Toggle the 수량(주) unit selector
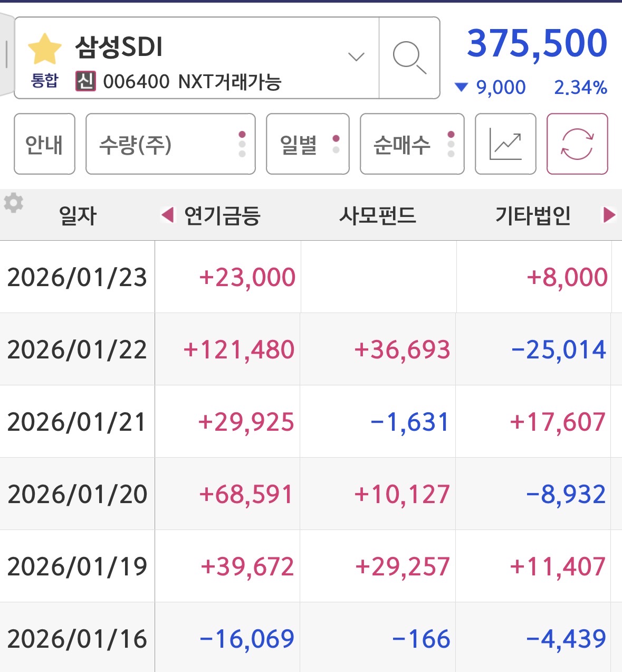Screen dimensions: 622x672 170,144
